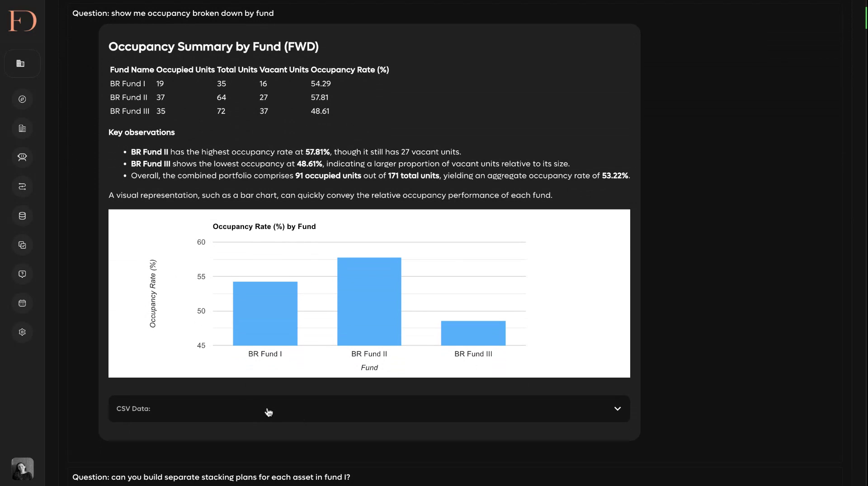Open the robot assistant icon
The height and width of the screenshot is (486, 868).
(22, 158)
